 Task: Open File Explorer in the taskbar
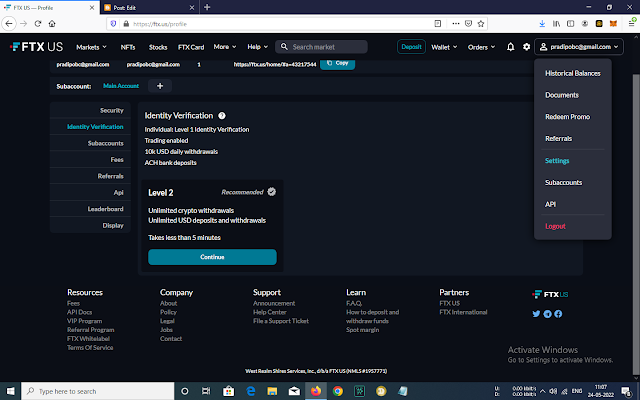[272, 391]
